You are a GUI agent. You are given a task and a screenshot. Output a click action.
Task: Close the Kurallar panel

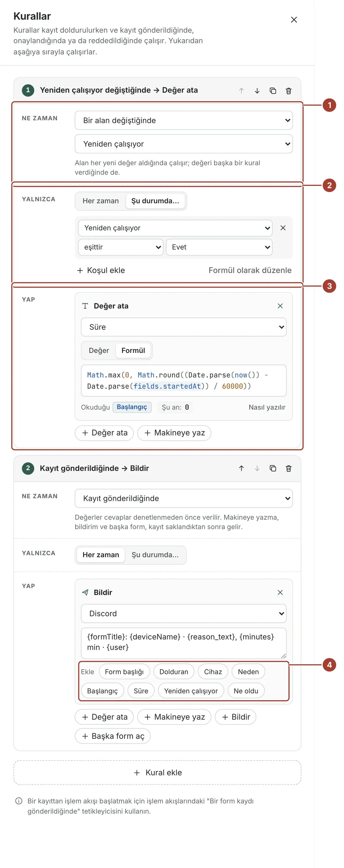coord(294,20)
